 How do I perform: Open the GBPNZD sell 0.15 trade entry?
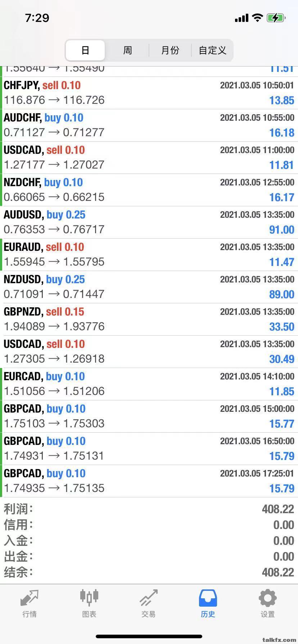pyautogui.click(x=149, y=319)
